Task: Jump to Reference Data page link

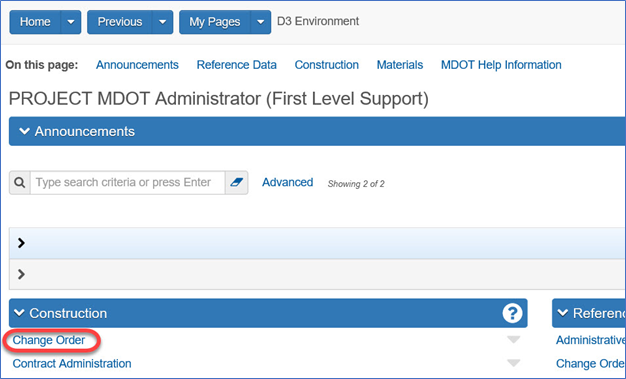Action: 236,65
